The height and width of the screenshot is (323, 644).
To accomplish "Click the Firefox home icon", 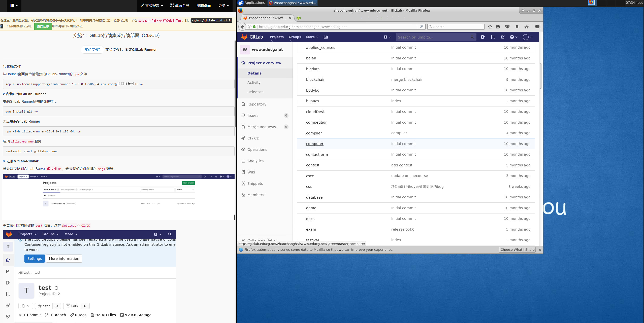I will pos(527,27).
